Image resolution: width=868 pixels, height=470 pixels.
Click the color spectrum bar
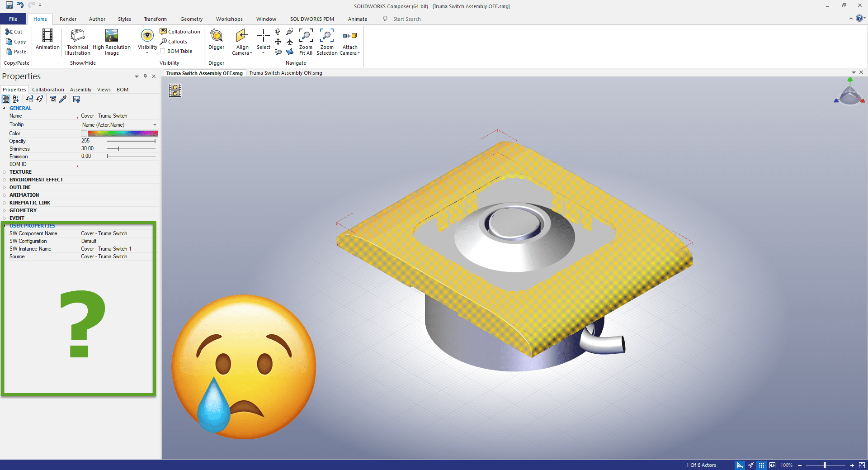tap(123, 133)
